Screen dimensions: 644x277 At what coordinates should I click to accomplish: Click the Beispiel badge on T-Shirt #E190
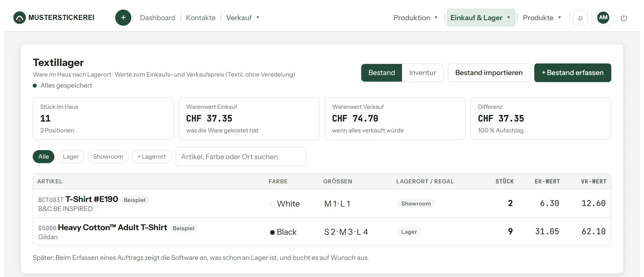point(134,200)
